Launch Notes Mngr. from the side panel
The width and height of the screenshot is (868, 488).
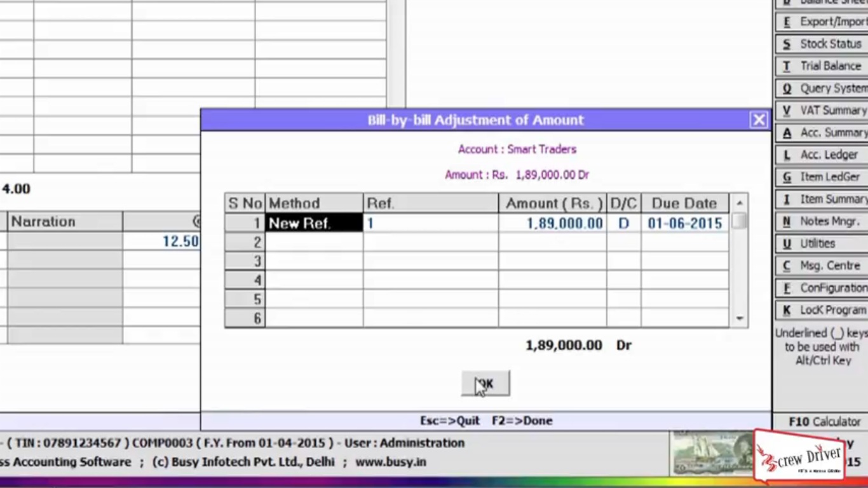click(x=822, y=222)
